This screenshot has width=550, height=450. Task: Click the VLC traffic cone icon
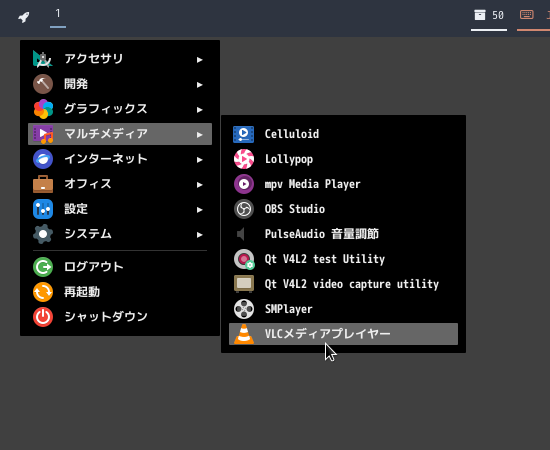[x=244, y=334]
